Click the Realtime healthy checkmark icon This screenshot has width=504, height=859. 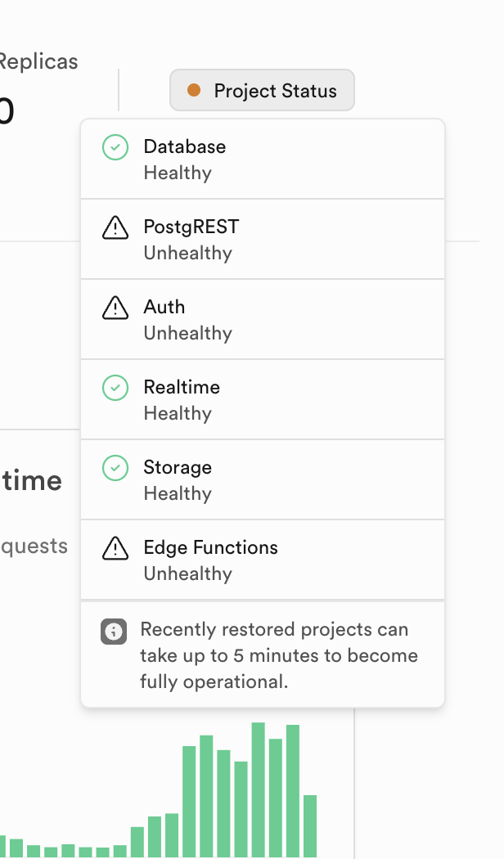coord(115,388)
